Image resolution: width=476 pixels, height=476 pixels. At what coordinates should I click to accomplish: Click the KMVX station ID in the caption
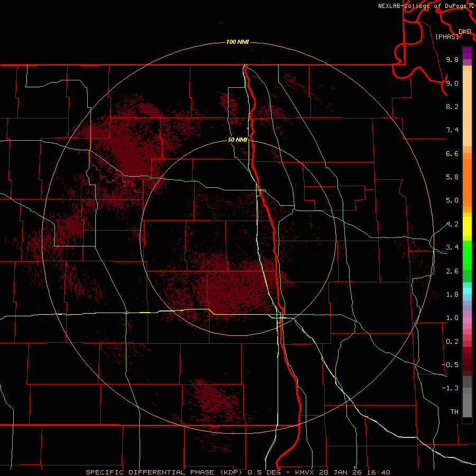pos(305,472)
